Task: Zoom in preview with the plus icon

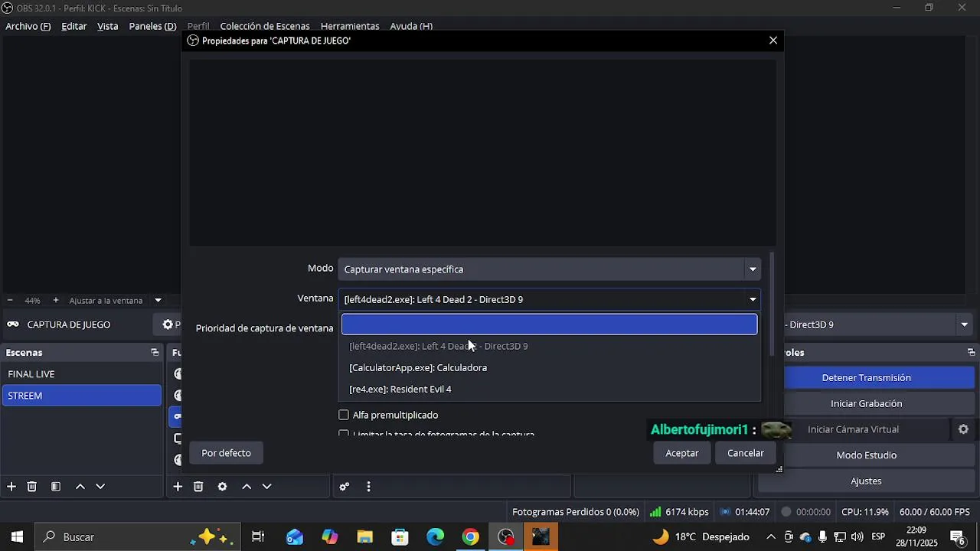Action: (x=55, y=301)
